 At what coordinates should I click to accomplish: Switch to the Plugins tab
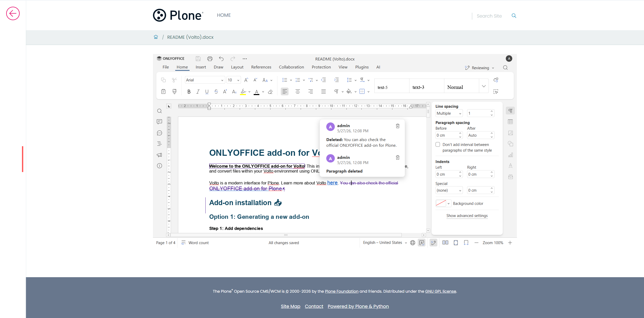(362, 67)
